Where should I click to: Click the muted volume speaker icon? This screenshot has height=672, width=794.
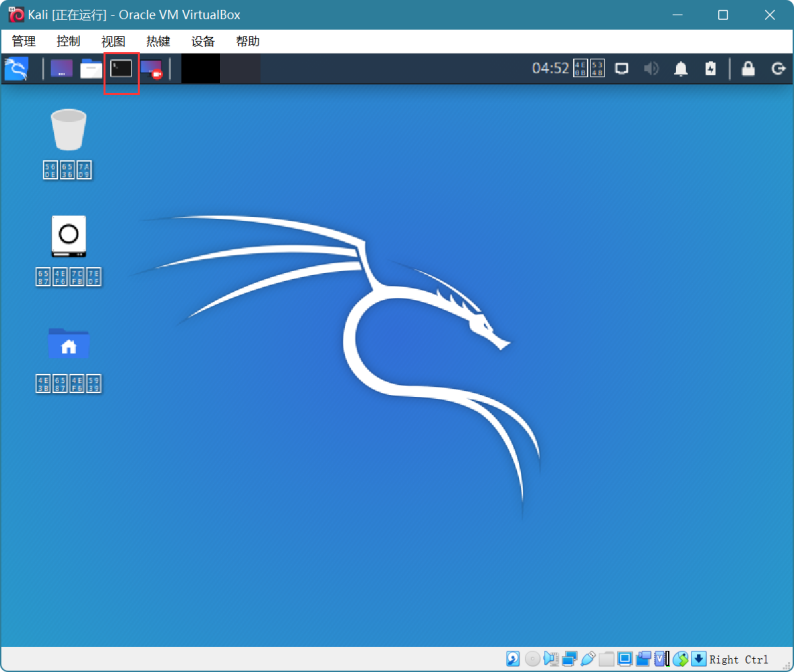click(651, 68)
